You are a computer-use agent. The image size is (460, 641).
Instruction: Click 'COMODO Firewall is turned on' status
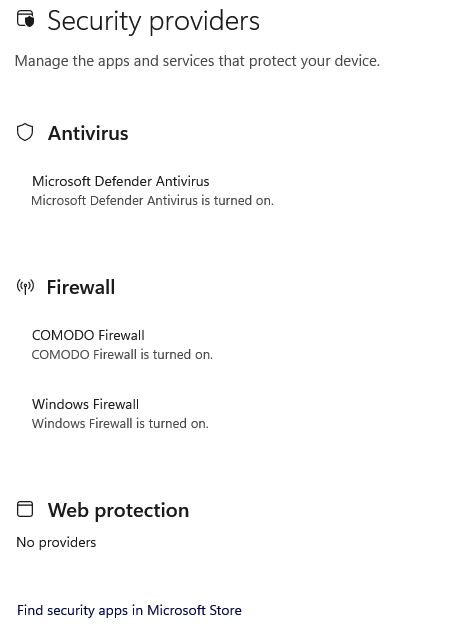coord(122,354)
